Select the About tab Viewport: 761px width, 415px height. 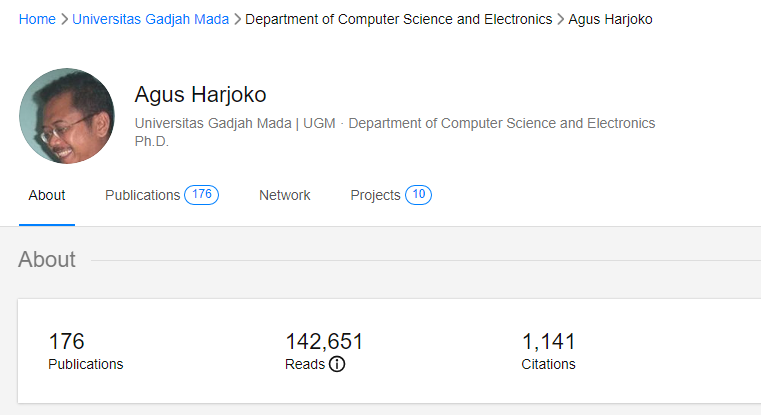[47, 195]
